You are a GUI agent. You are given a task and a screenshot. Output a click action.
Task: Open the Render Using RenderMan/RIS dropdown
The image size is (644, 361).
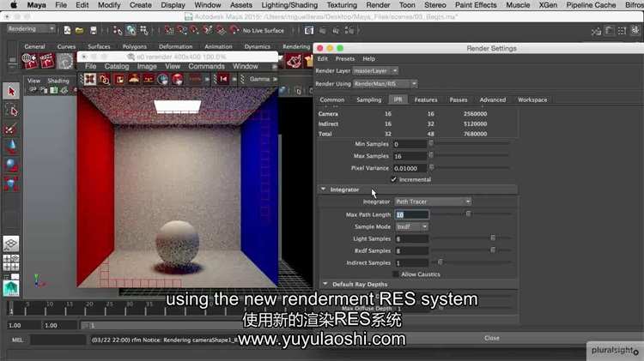[x=385, y=84]
